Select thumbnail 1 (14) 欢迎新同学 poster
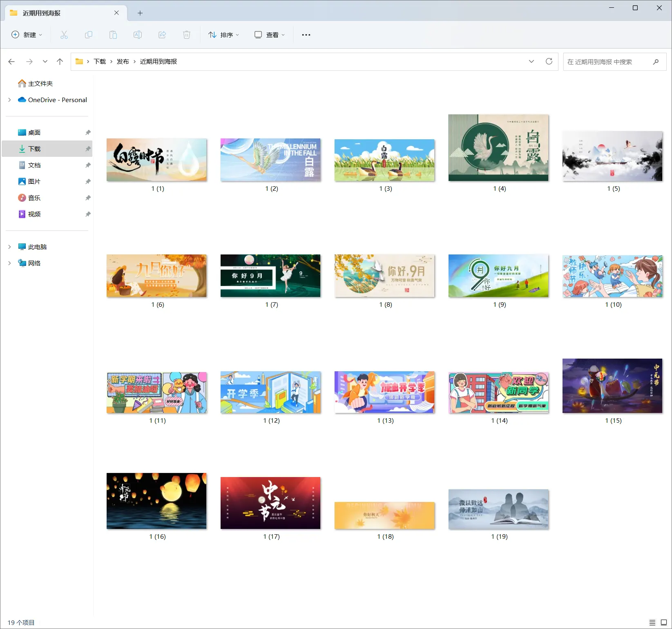The width and height of the screenshot is (672, 629). tap(498, 393)
